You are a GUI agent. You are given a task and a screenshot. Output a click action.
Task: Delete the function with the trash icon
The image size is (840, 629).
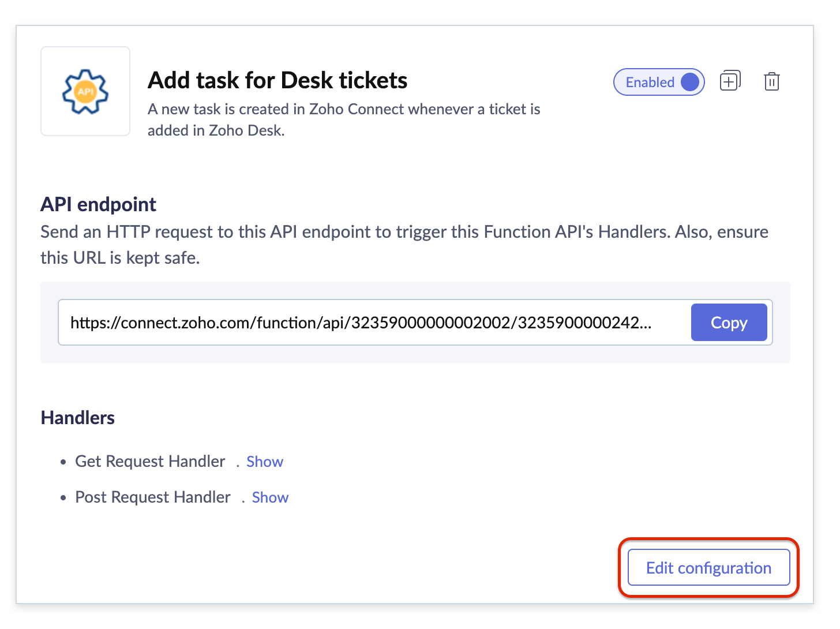tap(771, 82)
